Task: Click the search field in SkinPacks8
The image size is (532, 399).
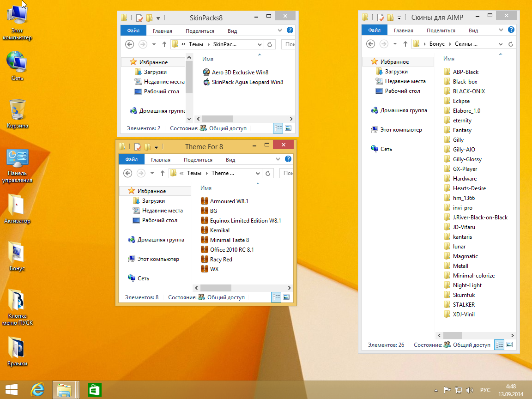Action: coord(288,44)
